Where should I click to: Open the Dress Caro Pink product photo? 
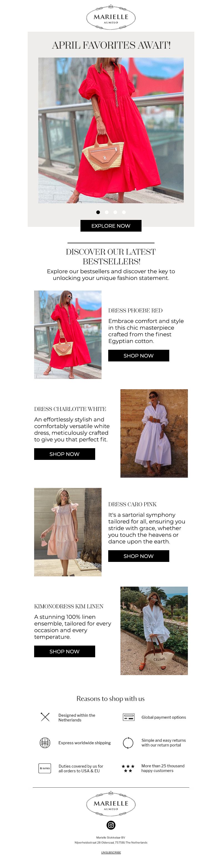pos(68,532)
